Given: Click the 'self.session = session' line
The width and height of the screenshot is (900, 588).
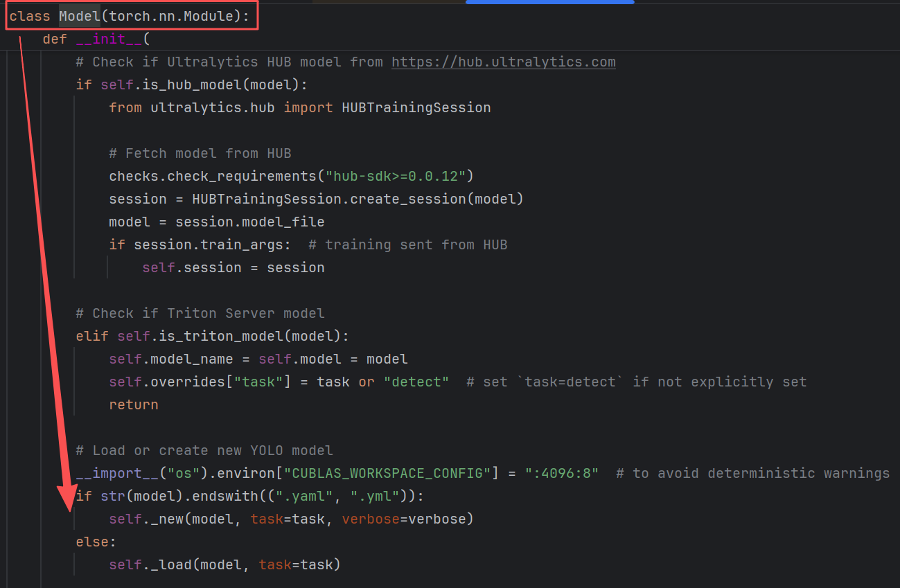Looking at the screenshot, I should tap(233, 268).
